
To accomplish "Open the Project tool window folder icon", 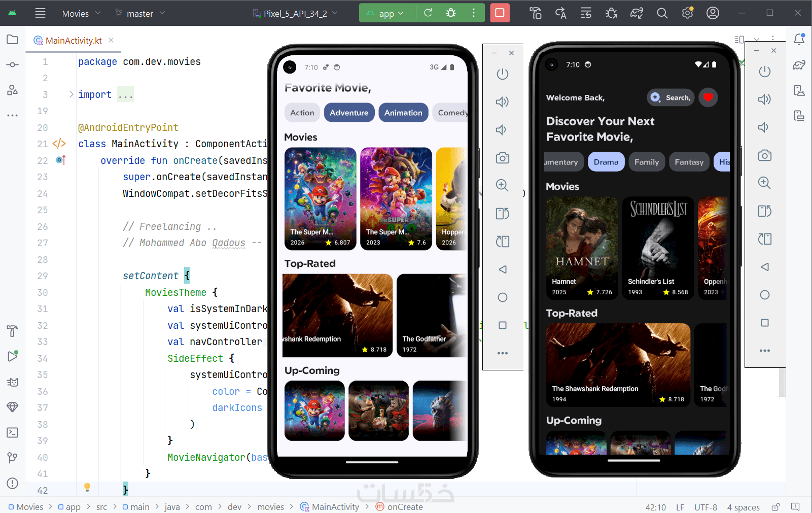I will coord(13,40).
